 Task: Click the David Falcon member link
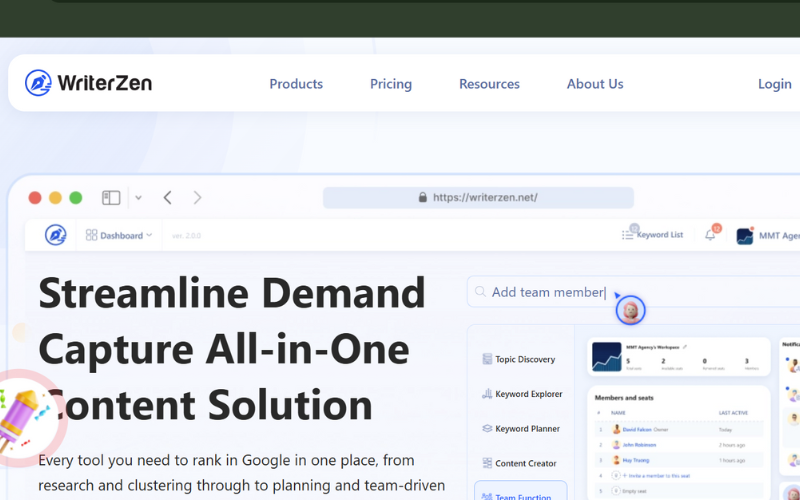[x=636, y=430]
